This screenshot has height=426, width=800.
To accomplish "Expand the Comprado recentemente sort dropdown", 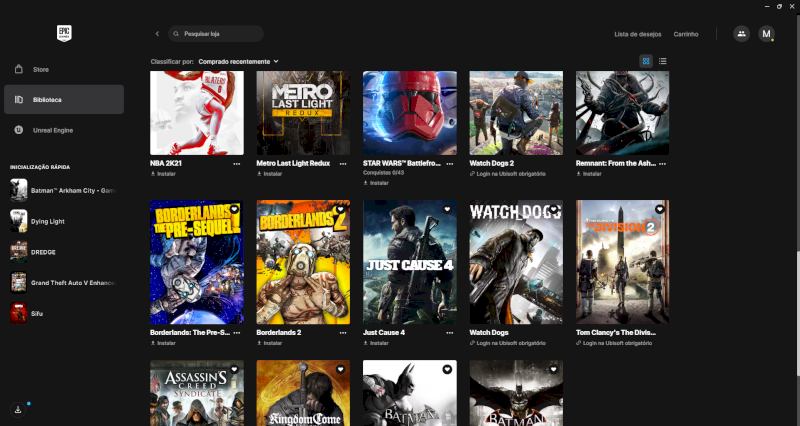I will 238,61.
